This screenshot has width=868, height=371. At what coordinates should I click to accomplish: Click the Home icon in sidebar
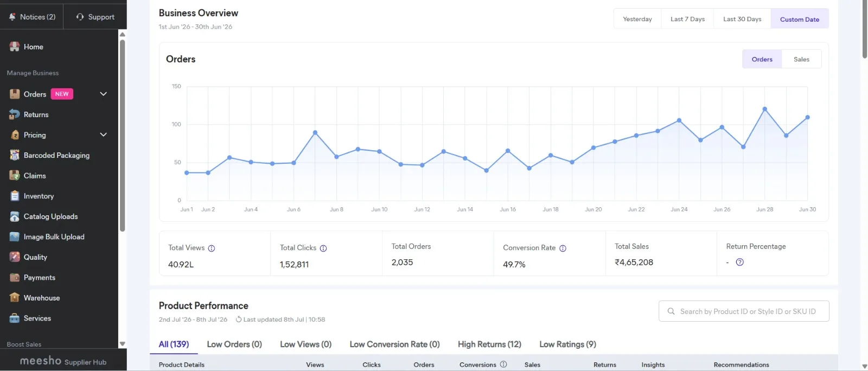pos(15,47)
